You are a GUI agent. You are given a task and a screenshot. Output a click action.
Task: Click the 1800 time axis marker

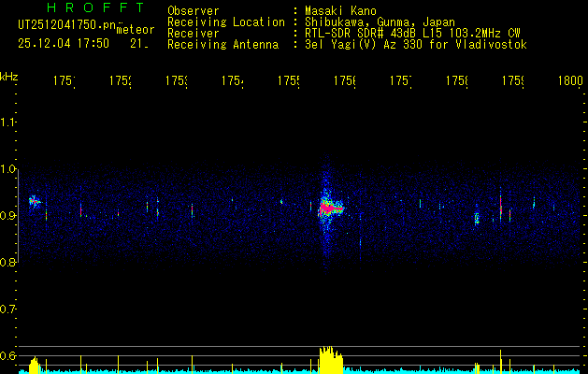[570, 80]
